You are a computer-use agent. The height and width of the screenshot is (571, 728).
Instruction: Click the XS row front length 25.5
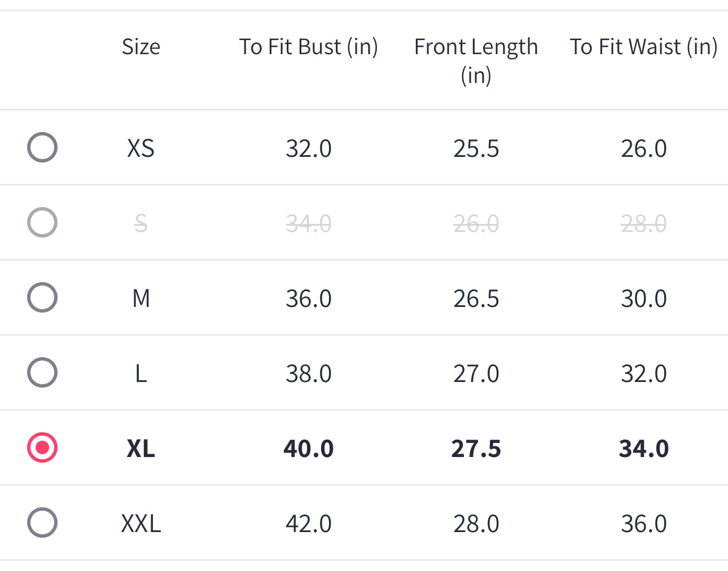[x=476, y=149]
